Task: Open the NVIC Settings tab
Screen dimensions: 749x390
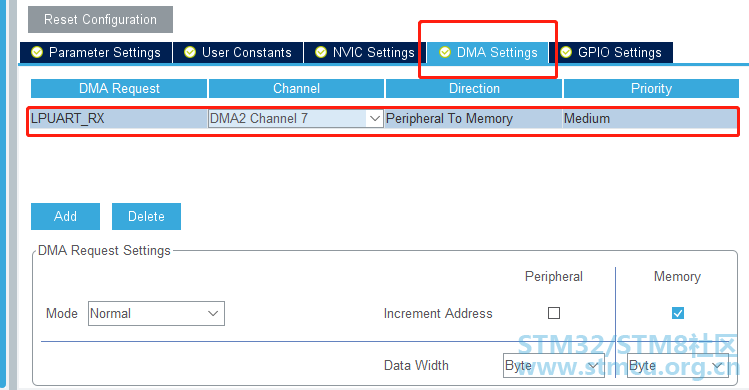Action: pos(364,52)
